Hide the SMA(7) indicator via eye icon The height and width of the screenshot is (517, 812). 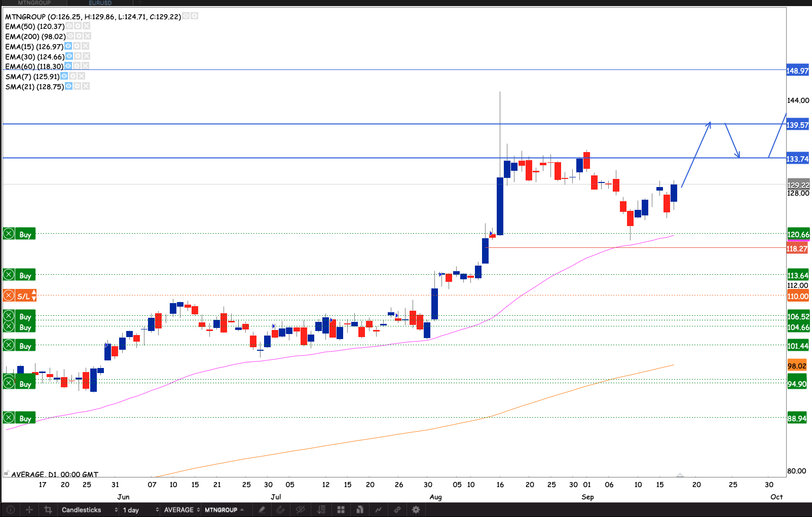pos(64,76)
